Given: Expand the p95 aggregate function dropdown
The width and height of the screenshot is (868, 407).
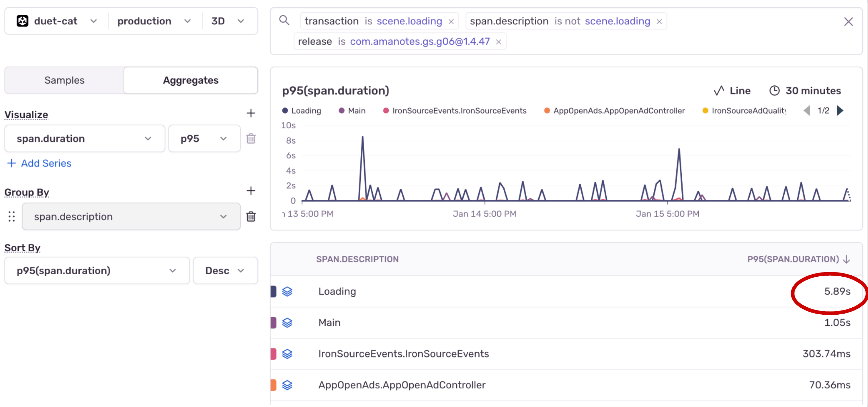Looking at the screenshot, I should [204, 139].
